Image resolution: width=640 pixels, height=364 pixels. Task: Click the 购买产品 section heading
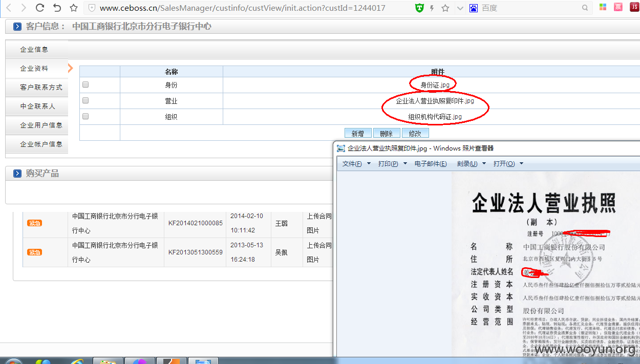(42, 174)
